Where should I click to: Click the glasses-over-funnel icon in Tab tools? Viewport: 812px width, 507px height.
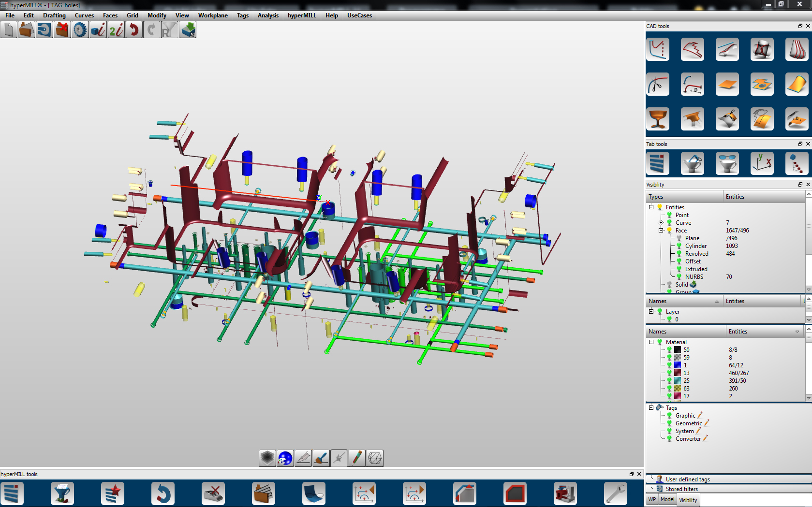click(x=727, y=163)
